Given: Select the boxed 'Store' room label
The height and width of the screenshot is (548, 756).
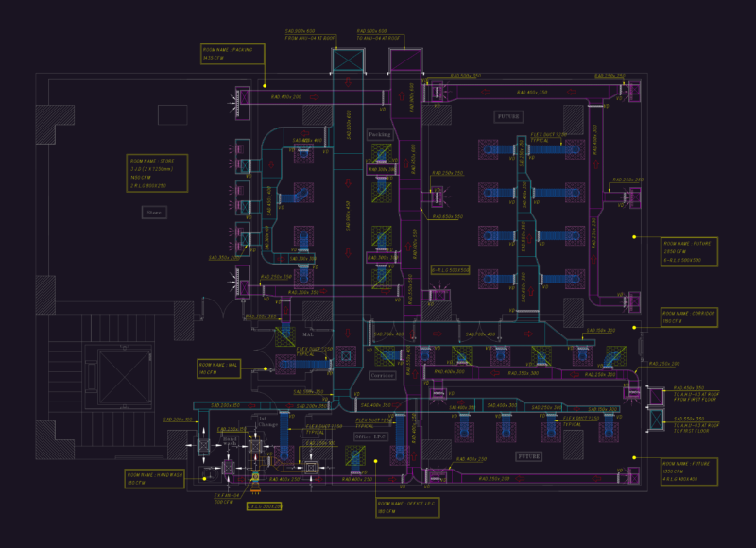Looking at the screenshot, I should coord(154,212).
